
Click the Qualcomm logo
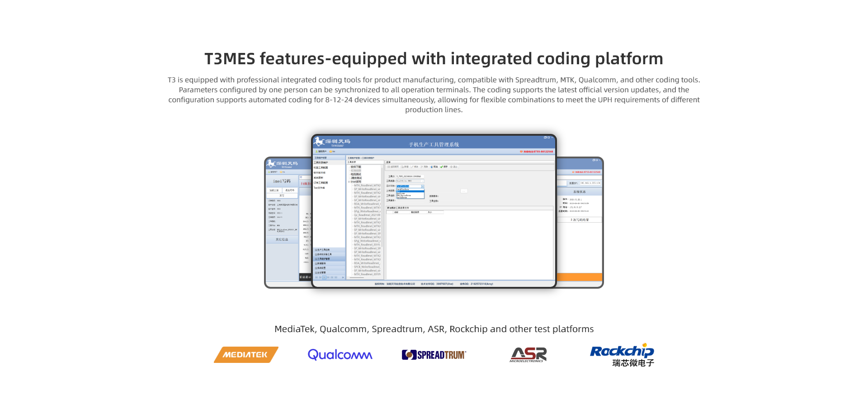[340, 355]
